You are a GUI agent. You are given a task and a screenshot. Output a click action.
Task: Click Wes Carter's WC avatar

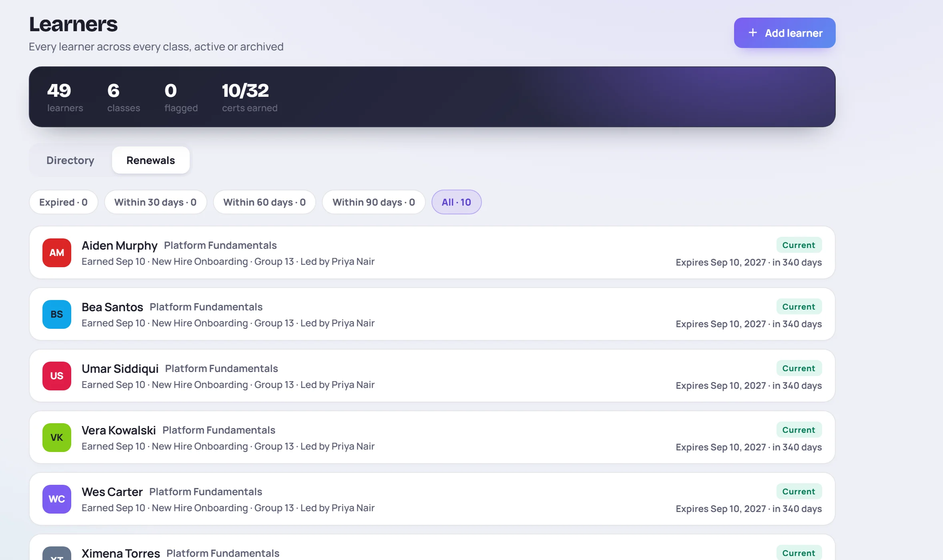[x=57, y=499]
